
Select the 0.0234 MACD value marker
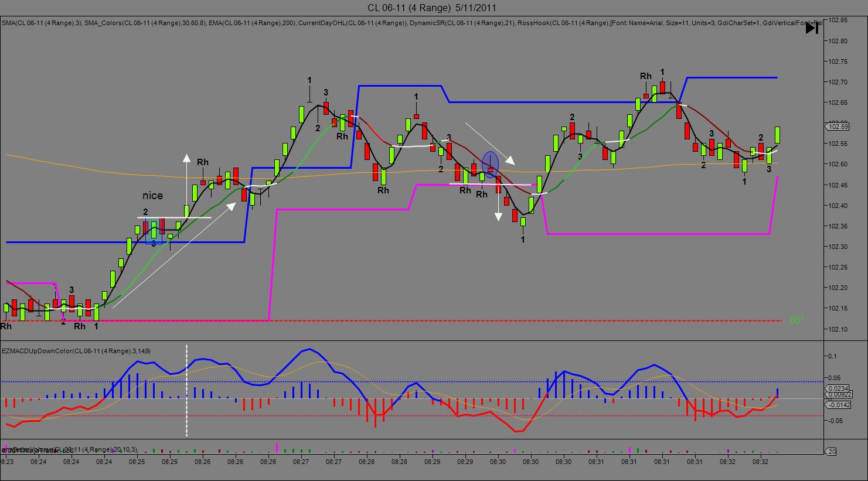(836, 388)
